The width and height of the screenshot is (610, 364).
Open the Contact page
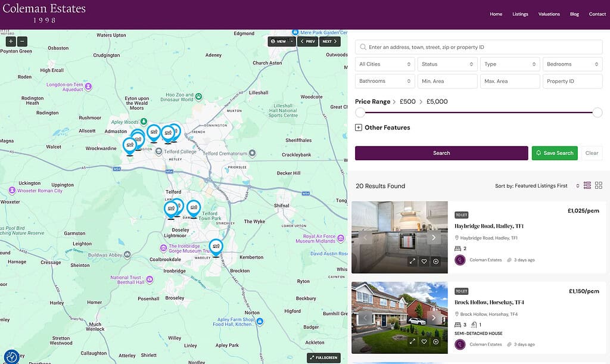pos(597,14)
